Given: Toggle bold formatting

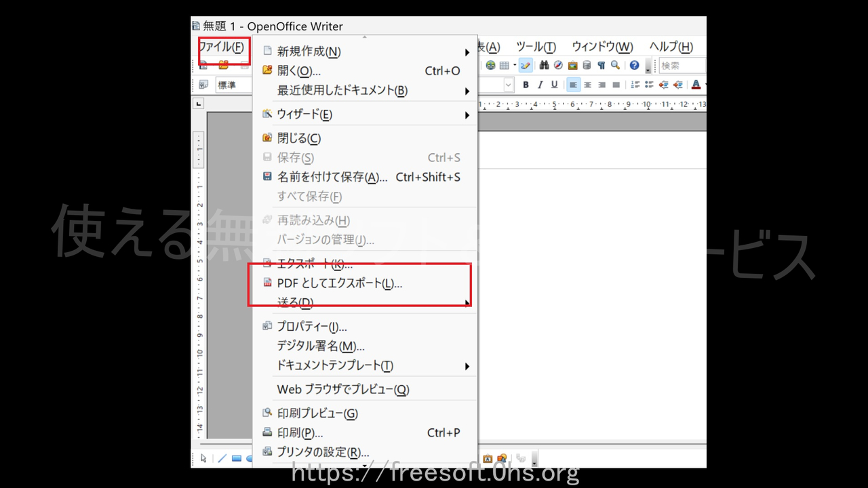Looking at the screenshot, I should pyautogui.click(x=526, y=84).
